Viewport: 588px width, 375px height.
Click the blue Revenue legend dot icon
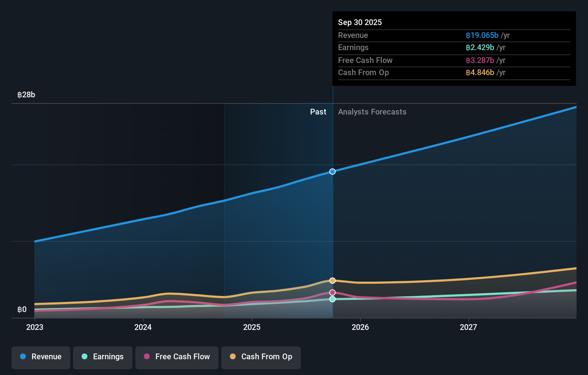click(23, 357)
